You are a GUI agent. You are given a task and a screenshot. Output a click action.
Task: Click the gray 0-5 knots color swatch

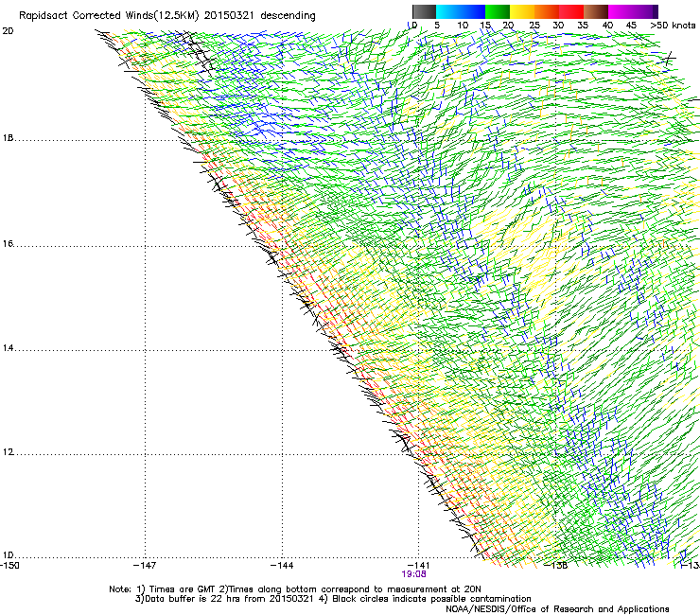(424, 11)
